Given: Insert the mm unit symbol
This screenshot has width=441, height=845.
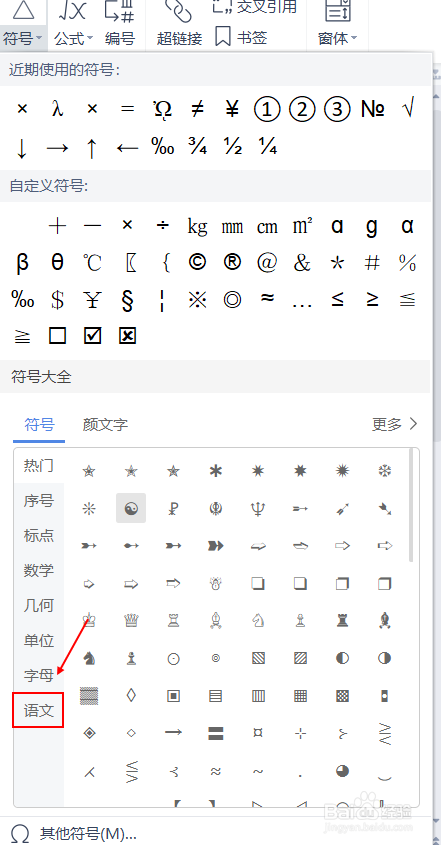Looking at the screenshot, I should point(232,226).
